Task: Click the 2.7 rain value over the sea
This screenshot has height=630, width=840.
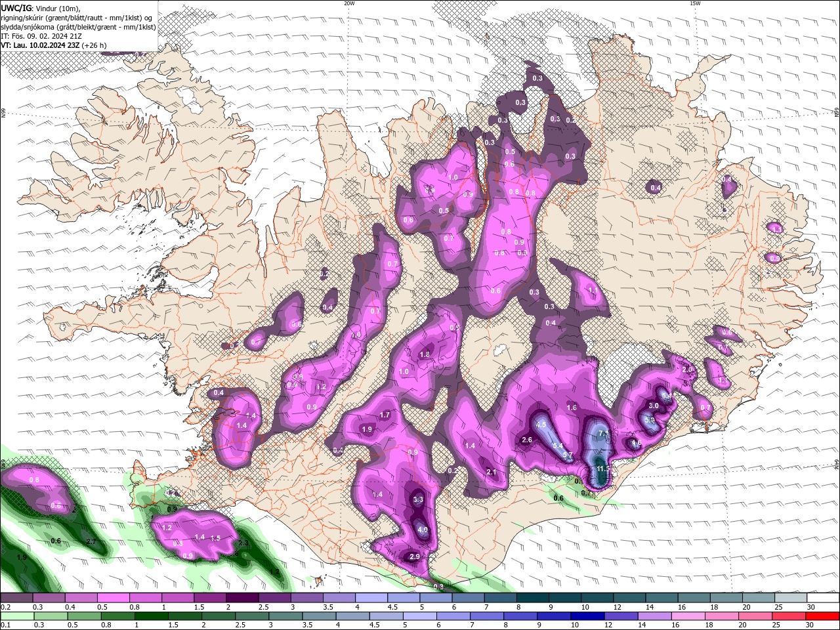Action: click(91, 541)
